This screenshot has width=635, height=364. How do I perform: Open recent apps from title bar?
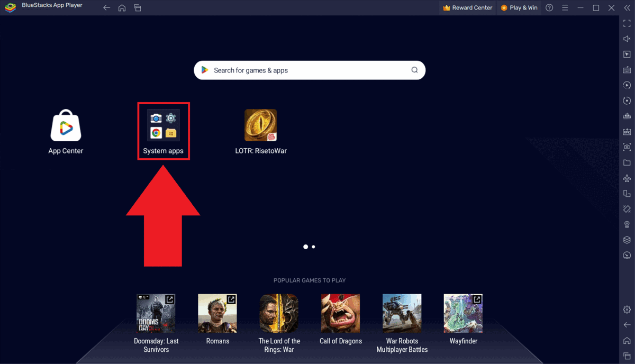click(x=138, y=8)
